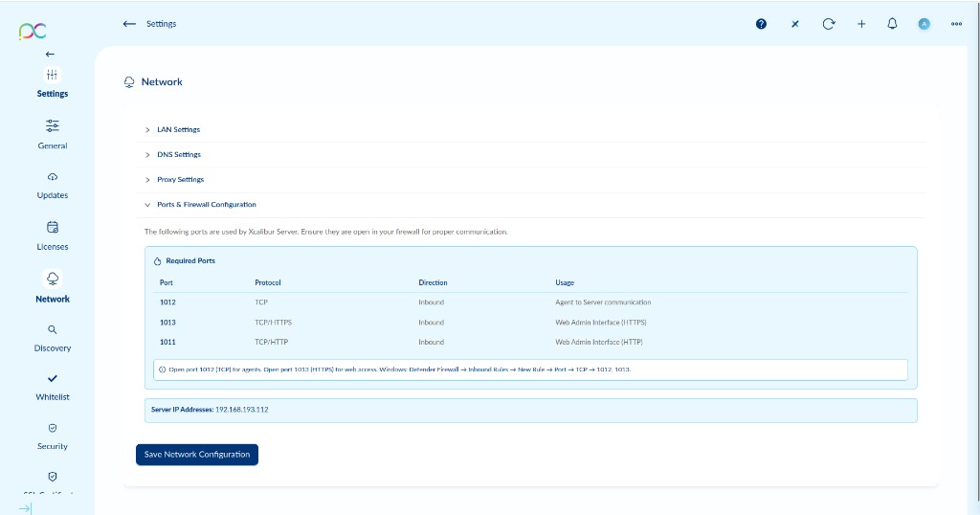Select Discovery in the sidebar
980x515 pixels.
click(x=53, y=337)
